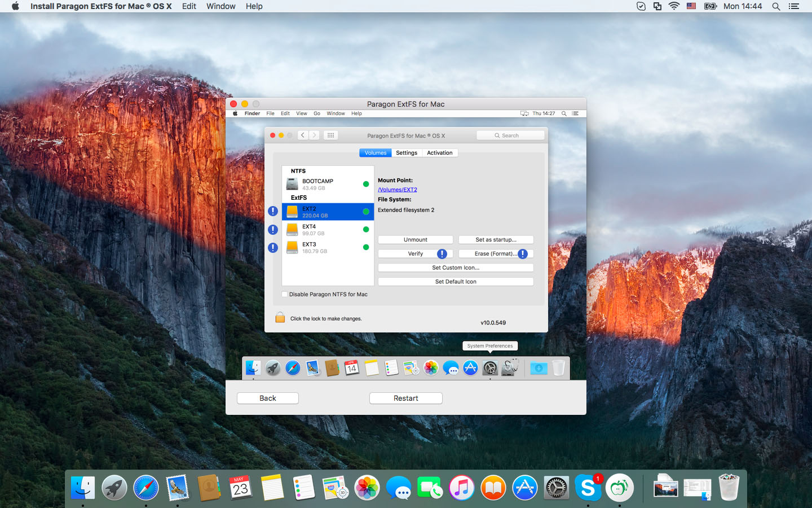Click the Mon 14:44 clock
The image size is (812, 508).
[x=743, y=6]
